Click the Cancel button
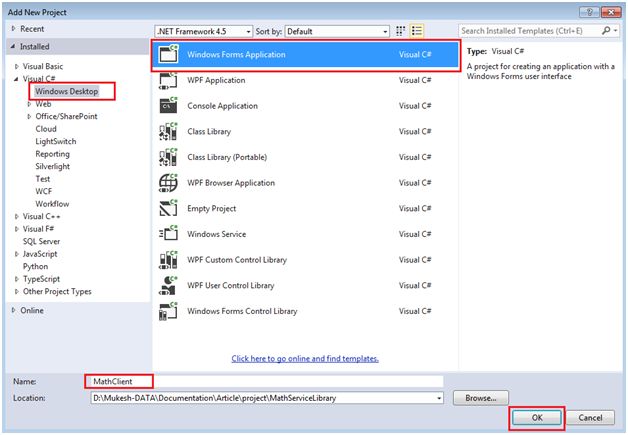The height and width of the screenshot is (435, 628). (590, 418)
